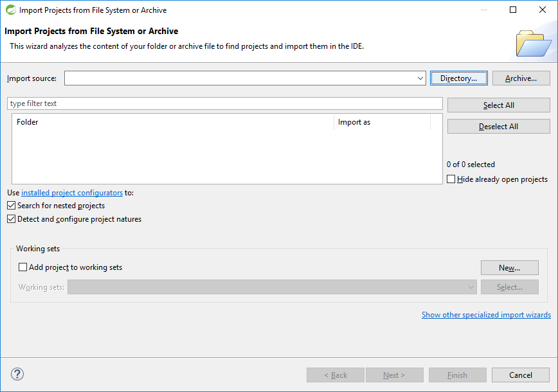Maximize the import dialog window
Viewport: 558px width, 392px height.
pos(512,10)
